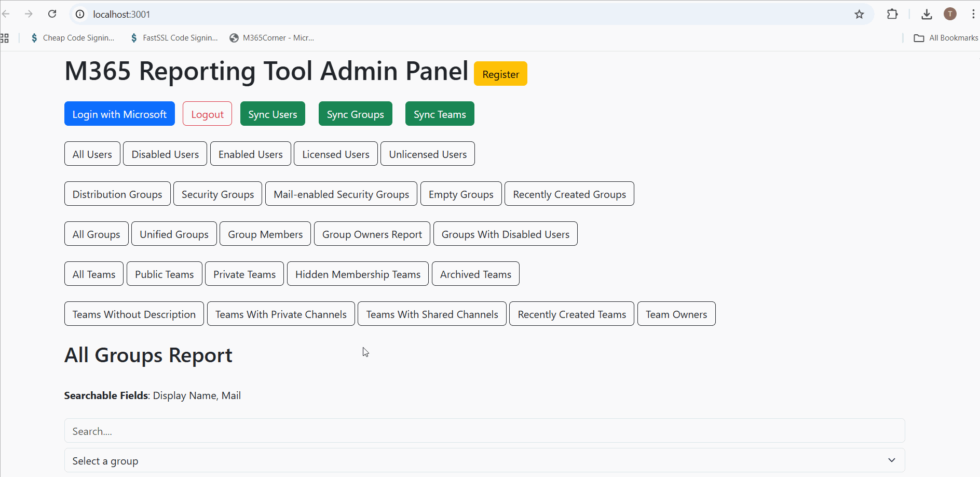Open the All Bookmarks folder

(x=946, y=38)
